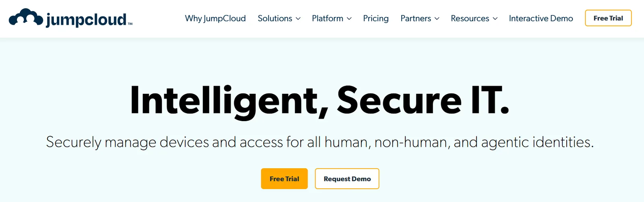
Task: Click the Request Demo button
Action: click(x=347, y=179)
